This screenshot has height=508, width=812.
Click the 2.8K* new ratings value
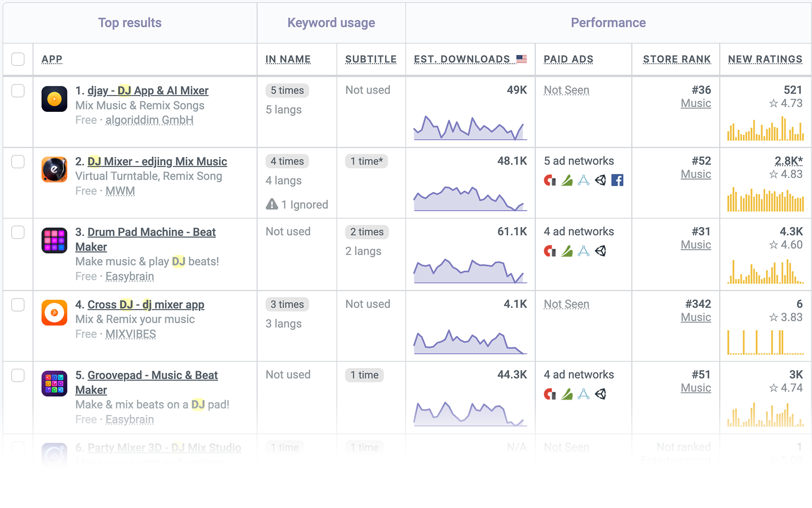(x=788, y=161)
